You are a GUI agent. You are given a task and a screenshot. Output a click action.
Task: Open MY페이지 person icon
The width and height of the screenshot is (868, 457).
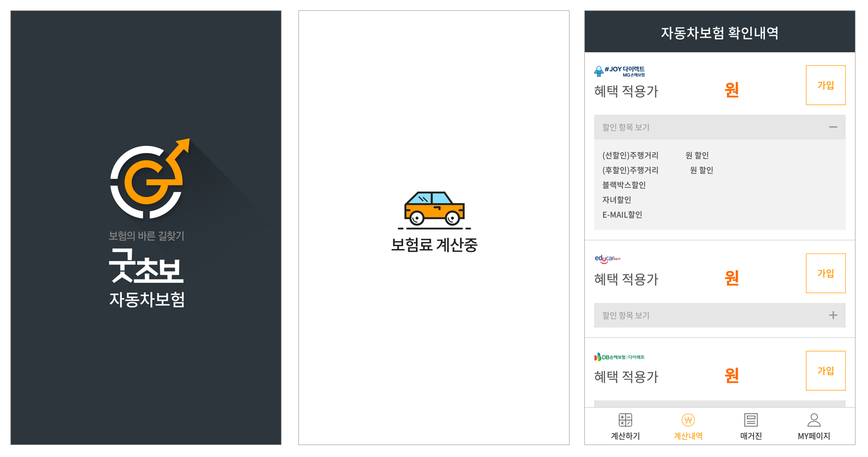[x=814, y=420]
